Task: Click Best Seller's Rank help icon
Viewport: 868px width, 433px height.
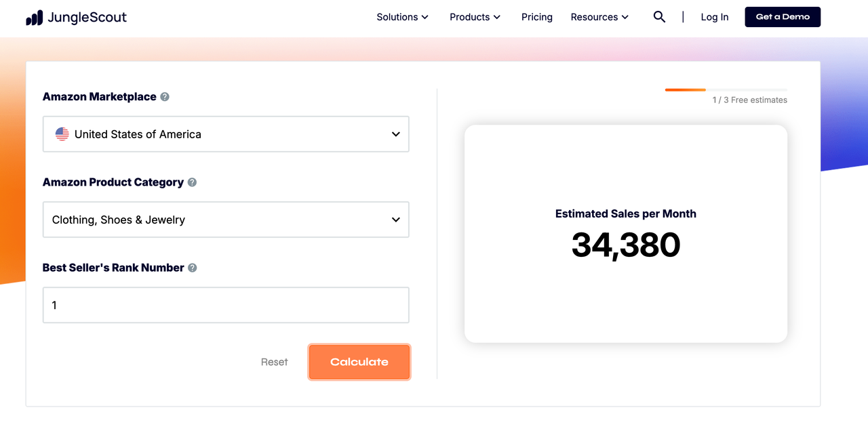Action: click(x=193, y=268)
